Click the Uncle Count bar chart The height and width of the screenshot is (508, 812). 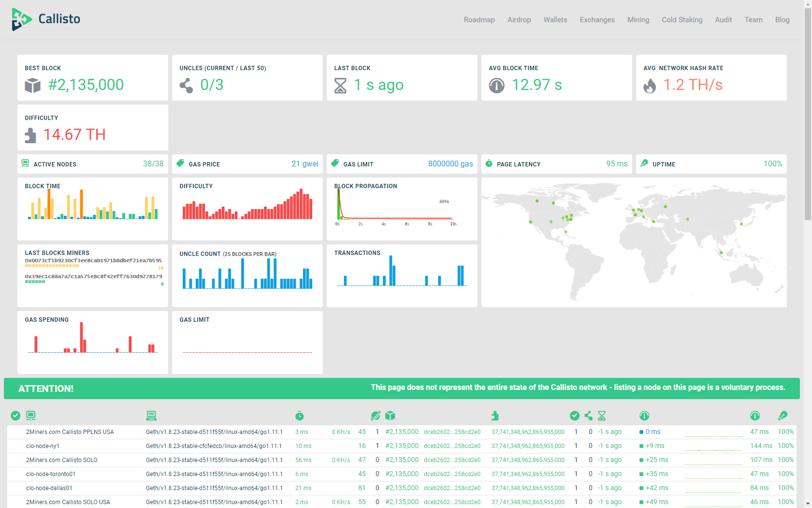[x=247, y=273]
